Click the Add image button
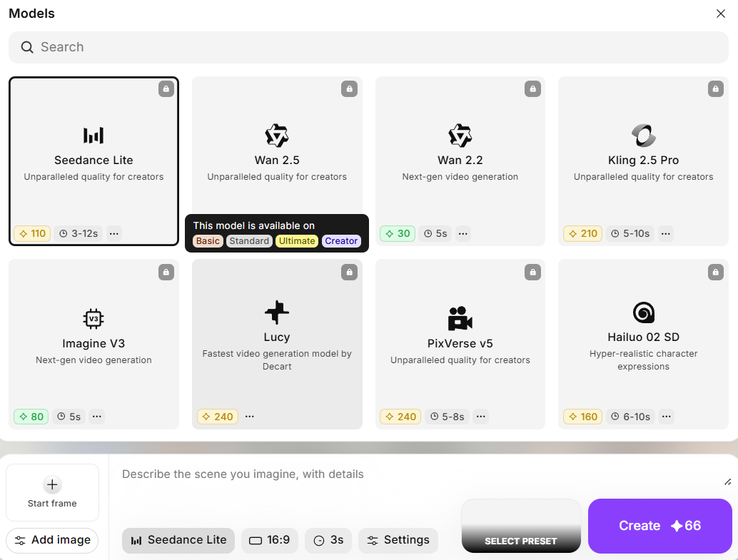Viewport: 738px width, 560px height. point(52,540)
